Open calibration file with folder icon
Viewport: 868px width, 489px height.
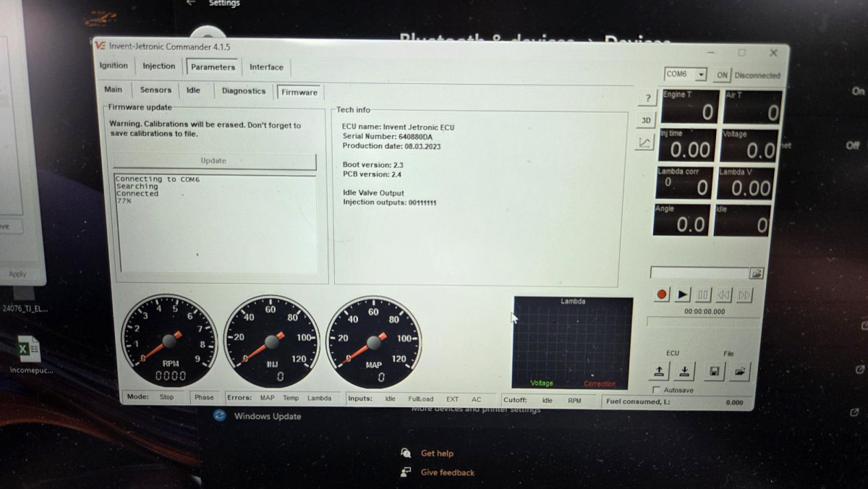tap(740, 372)
